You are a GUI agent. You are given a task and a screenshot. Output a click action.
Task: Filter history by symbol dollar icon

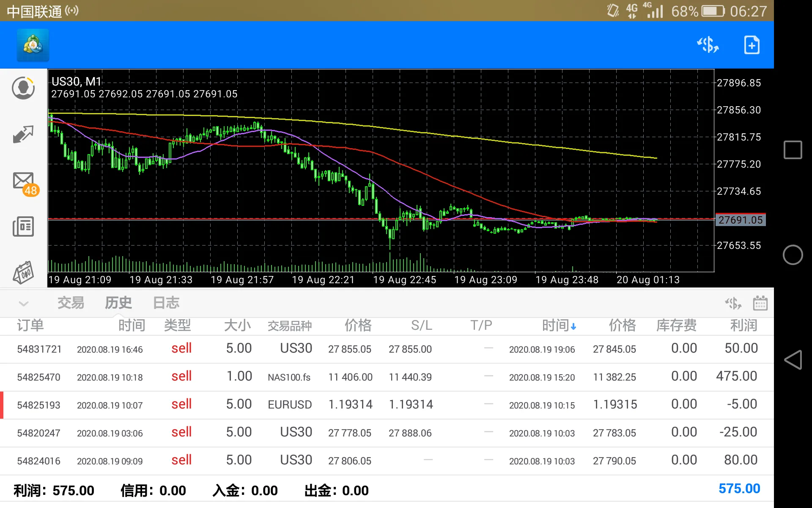coord(733,303)
